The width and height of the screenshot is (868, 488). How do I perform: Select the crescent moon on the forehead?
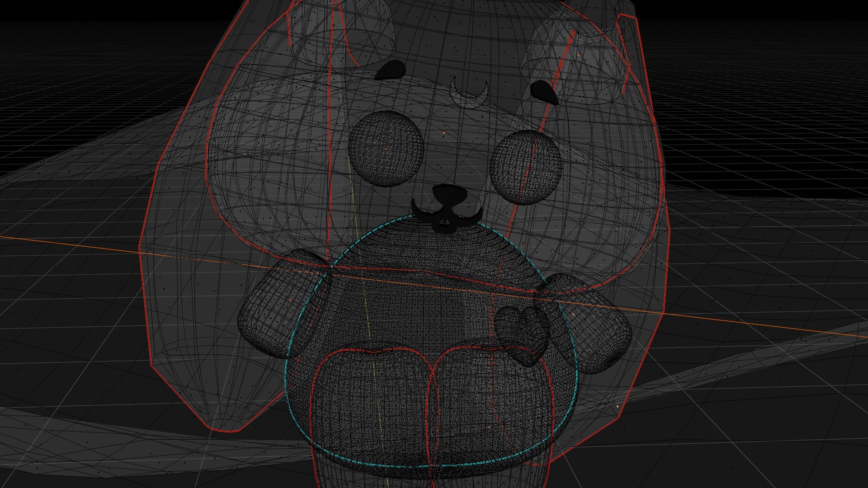(469, 93)
